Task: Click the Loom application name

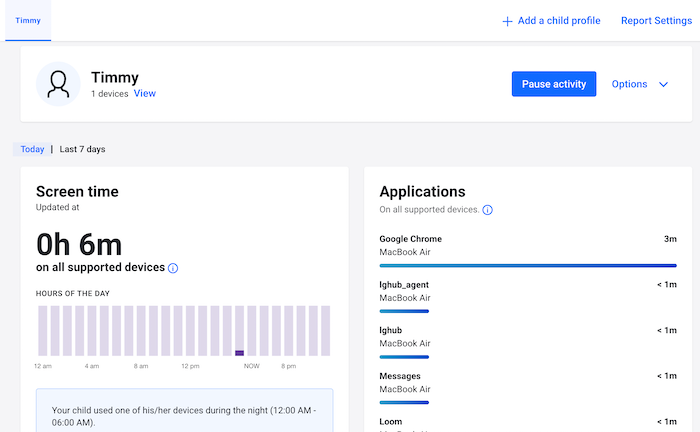Action: pos(391,421)
